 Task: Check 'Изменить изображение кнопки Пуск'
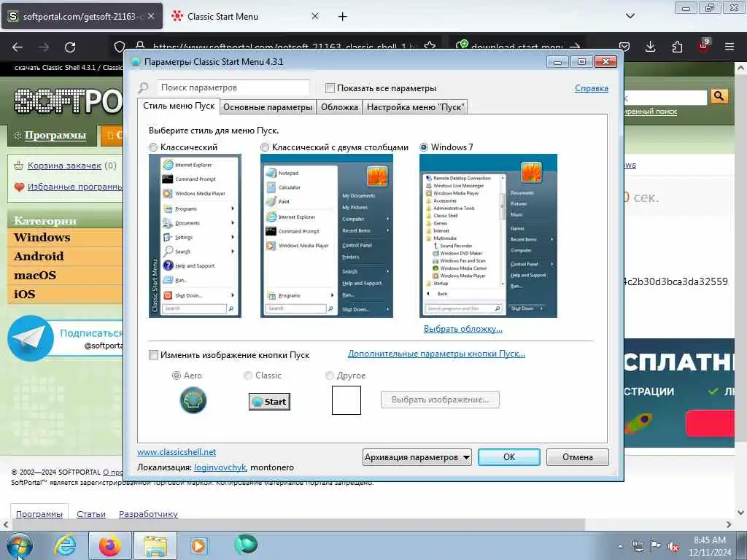coord(153,355)
